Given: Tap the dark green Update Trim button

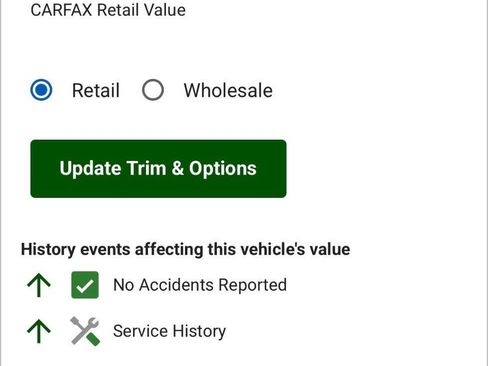Looking at the screenshot, I should [x=158, y=169].
